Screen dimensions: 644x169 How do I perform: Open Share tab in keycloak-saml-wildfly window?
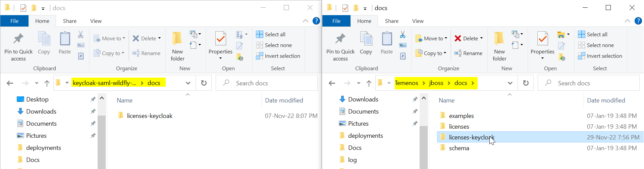click(x=70, y=21)
